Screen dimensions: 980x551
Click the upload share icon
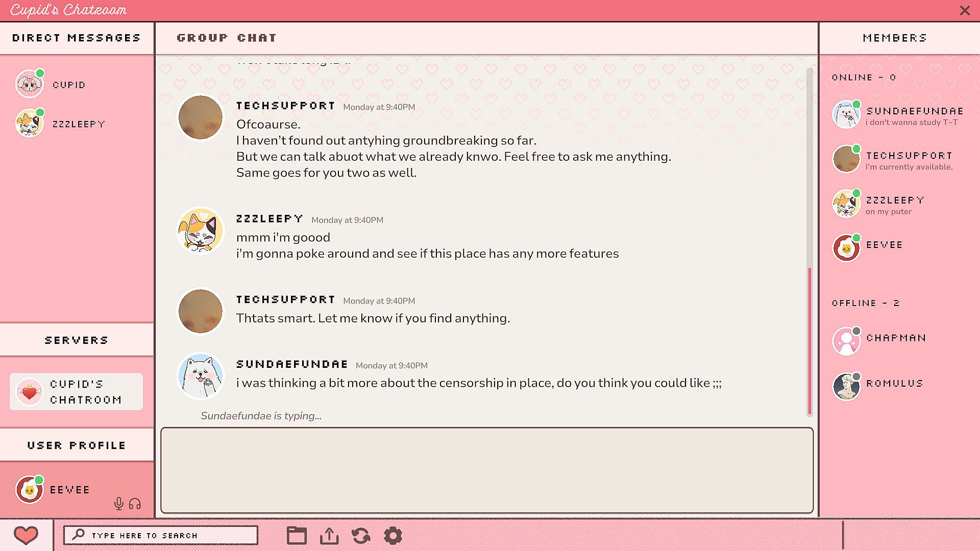coord(329,536)
